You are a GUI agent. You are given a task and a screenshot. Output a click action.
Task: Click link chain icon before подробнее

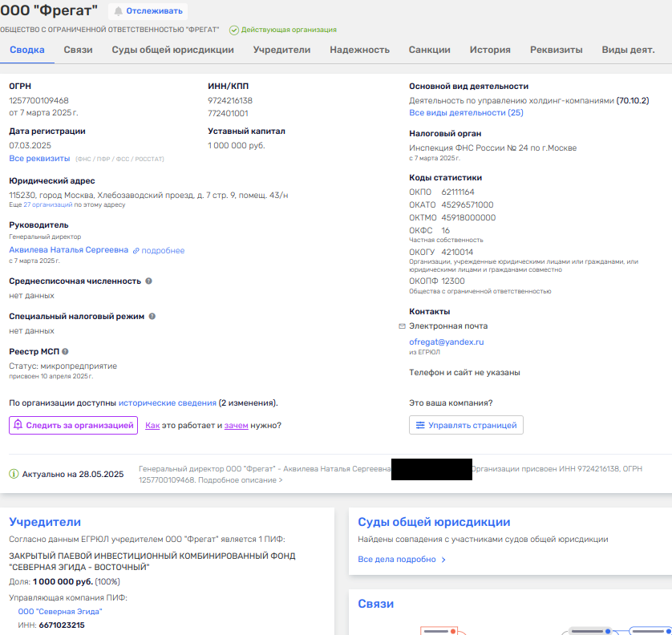136,251
